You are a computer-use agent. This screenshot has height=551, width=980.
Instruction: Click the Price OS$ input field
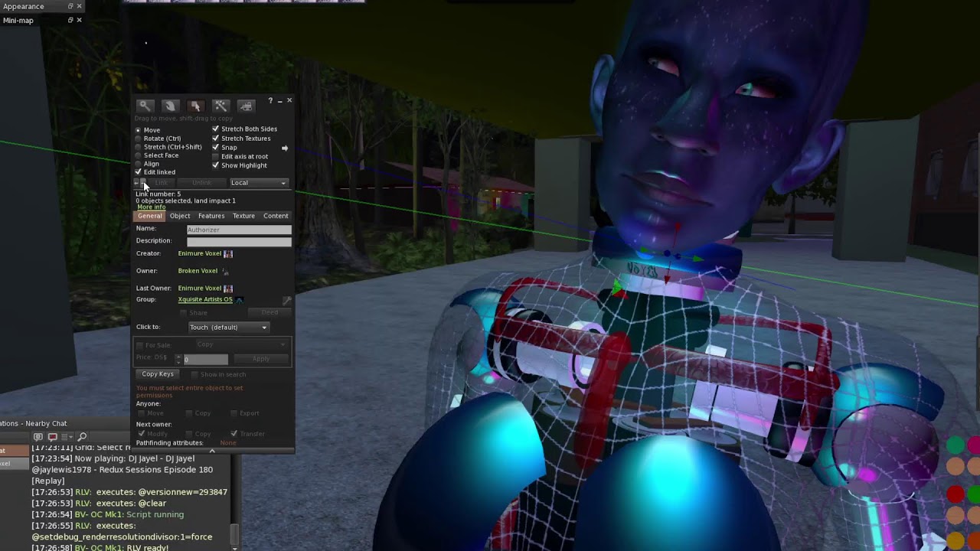pyautogui.click(x=205, y=359)
